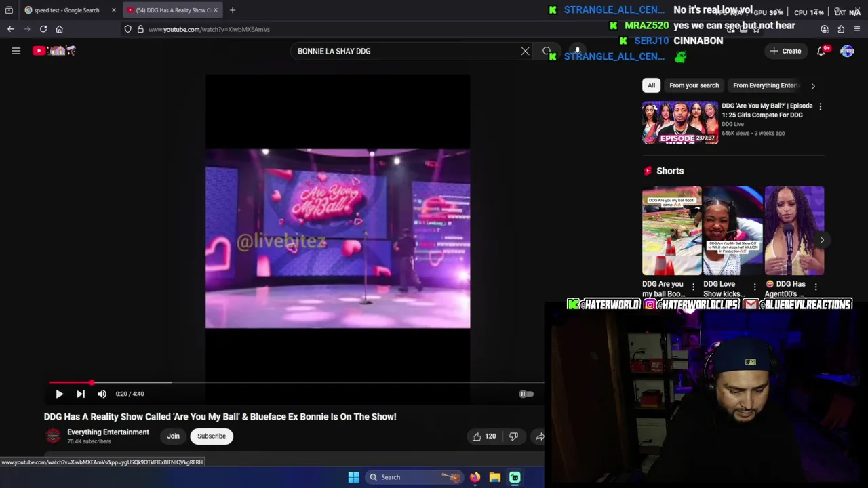Viewport: 868px width, 488px height.
Task: Open the DDG Has Agent00's short
Action: (x=794, y=230)
